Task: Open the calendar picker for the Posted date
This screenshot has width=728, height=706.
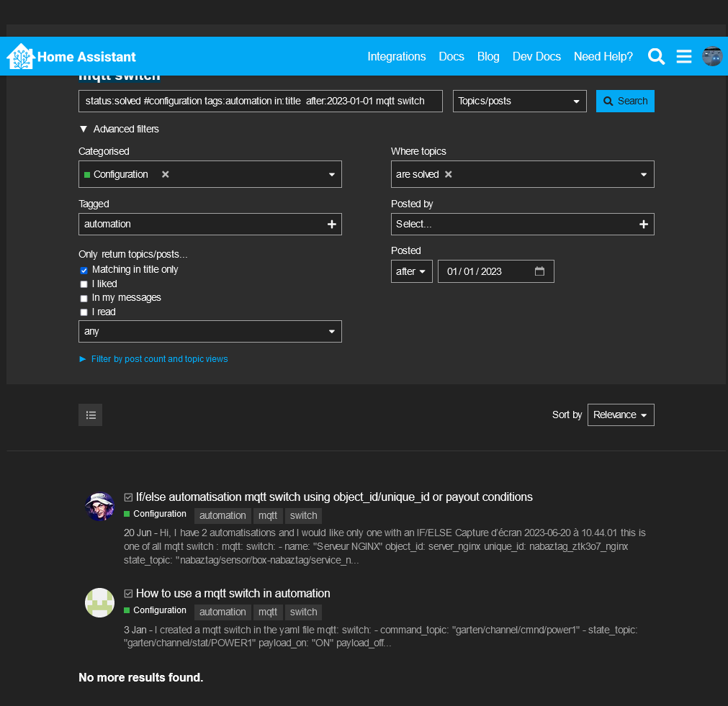Action: pyautogui.click(x=539, y=271)
